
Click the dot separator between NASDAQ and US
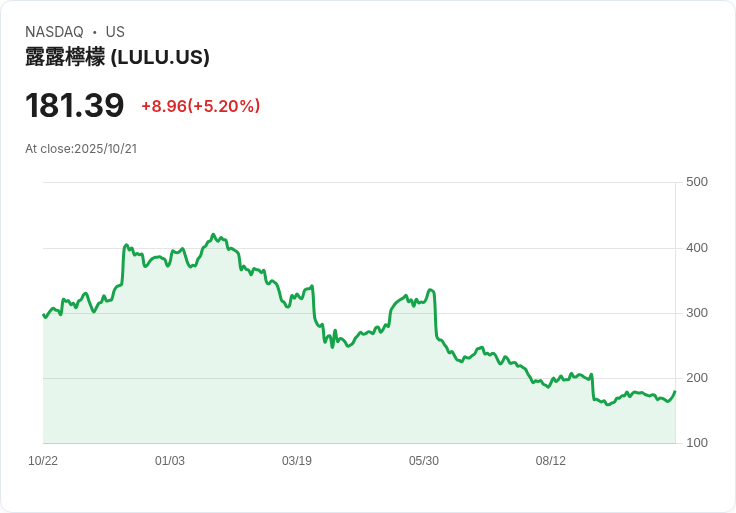[x=94, y=32]
